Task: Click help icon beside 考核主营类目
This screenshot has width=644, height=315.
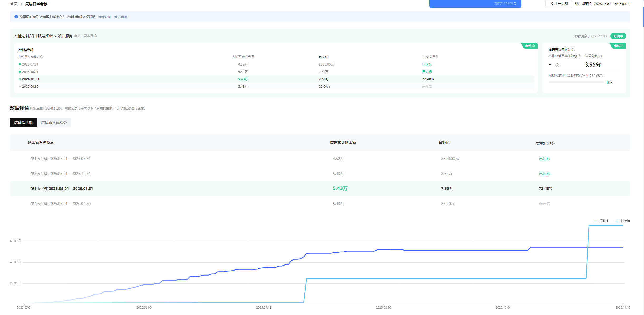Action: pyautogui.click(x=96, y=36)
